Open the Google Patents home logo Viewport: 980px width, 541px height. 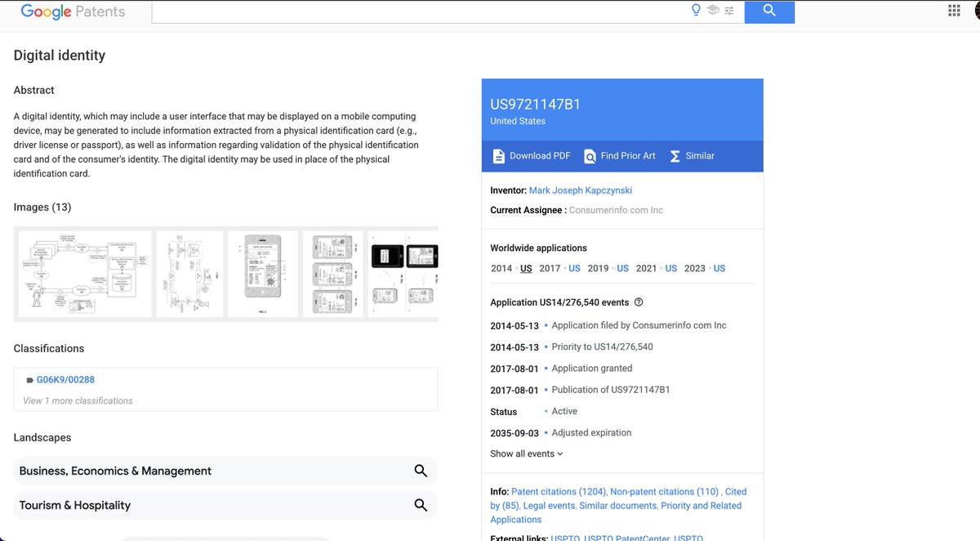point(73,11)
